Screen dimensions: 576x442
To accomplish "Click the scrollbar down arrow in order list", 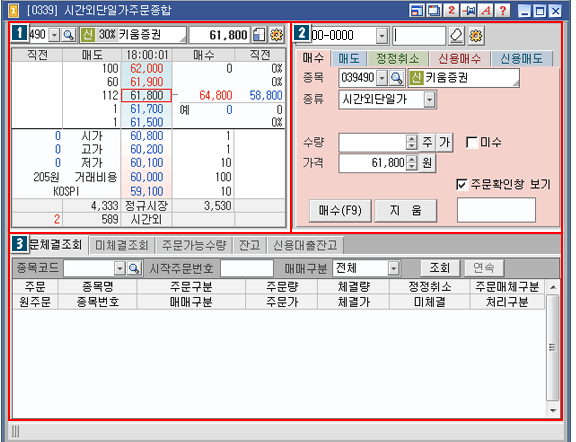I will [x=553, y=410].
